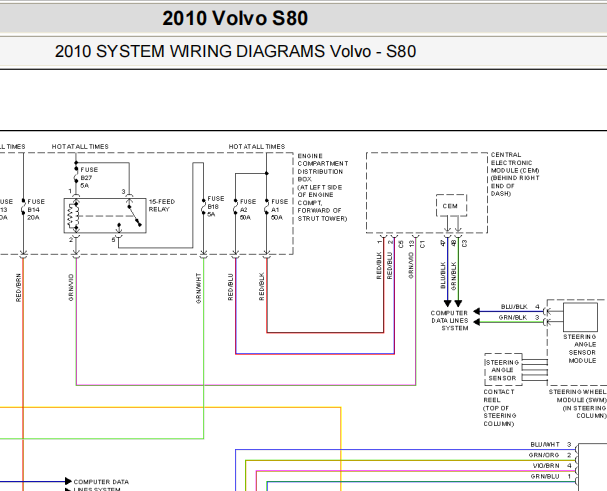Image resolution: width=607 pixels, height=491 pixels.
Task: Click the vertical BLU/BLK label at pin 47
Action: coord(443,275)
